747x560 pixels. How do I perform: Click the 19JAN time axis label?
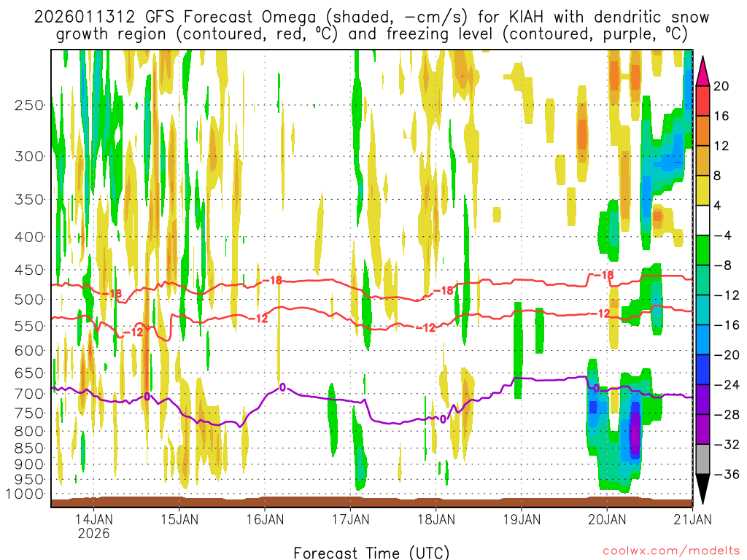522,519
